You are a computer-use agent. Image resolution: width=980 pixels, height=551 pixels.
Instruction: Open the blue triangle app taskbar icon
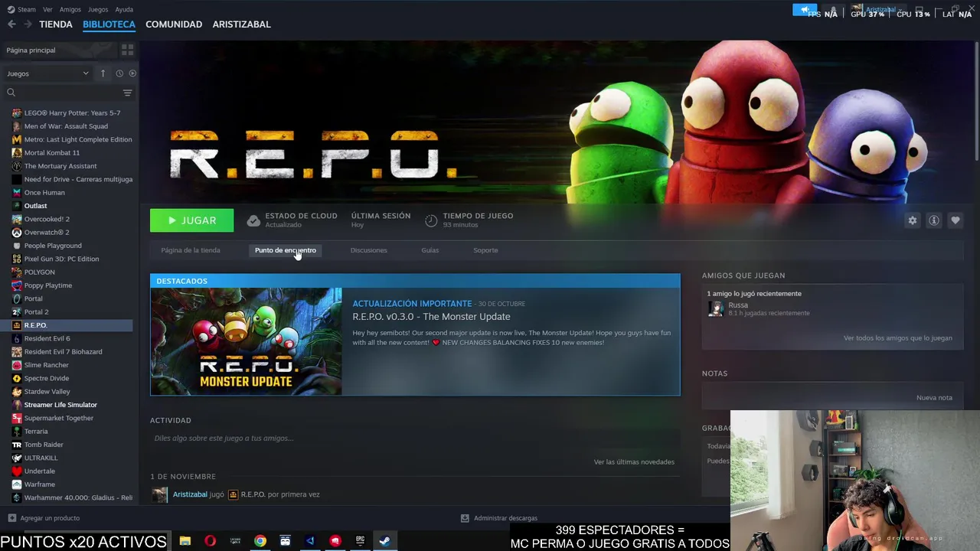[x=310, y=541]
